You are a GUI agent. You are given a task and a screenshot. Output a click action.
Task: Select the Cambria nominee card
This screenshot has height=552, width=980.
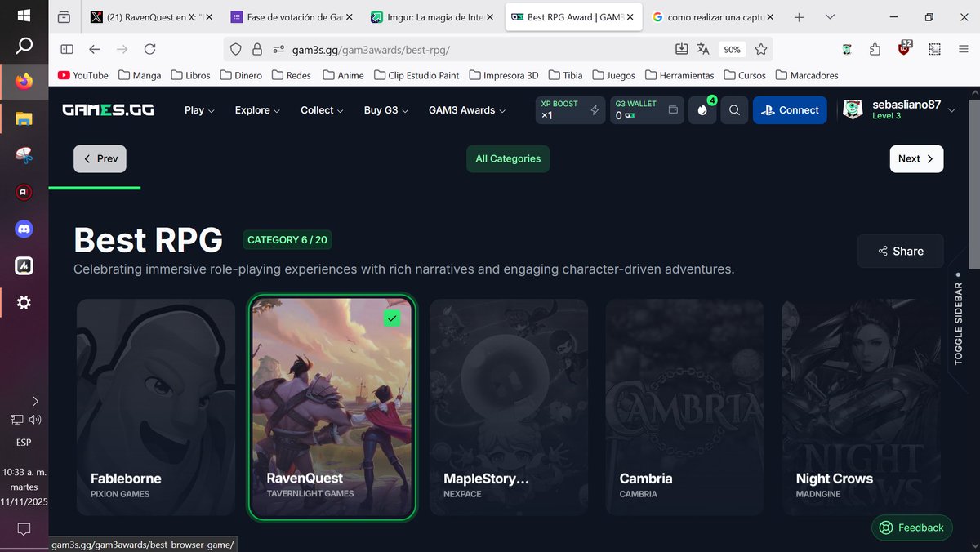pyautogui.click(x=685, y=407)
